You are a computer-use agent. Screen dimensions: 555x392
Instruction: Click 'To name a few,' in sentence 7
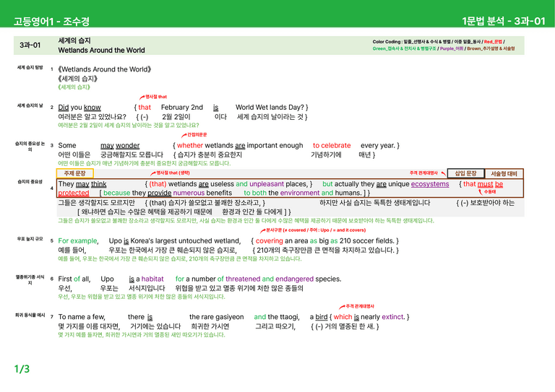pos(82,317)
